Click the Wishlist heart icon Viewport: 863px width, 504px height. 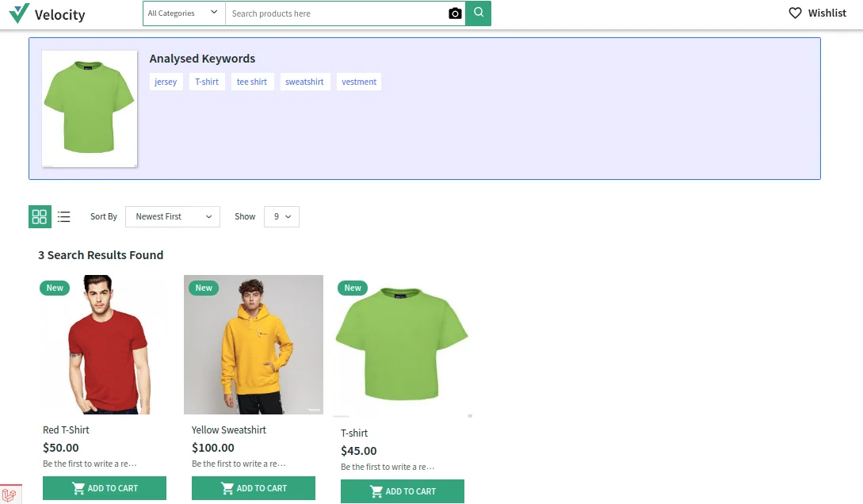point(796,13)
